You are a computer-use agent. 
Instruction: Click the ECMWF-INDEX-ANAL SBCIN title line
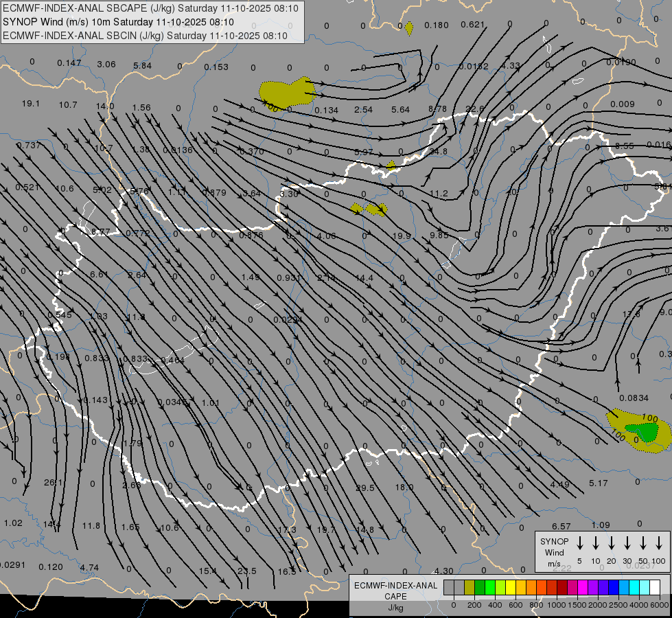pyautogui.click(x=146, y=35)
